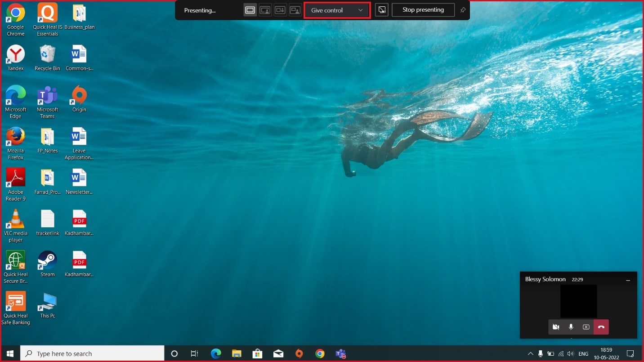Select the side-by-side presenter mode icon

(280, 10)
